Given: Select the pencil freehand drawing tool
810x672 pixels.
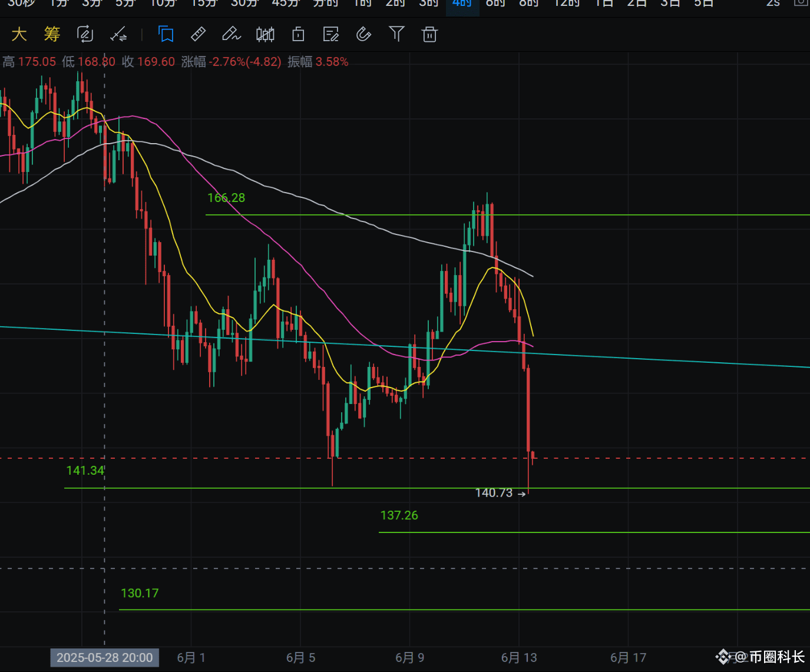Looking at the screenshot, I should coord(231,34).
